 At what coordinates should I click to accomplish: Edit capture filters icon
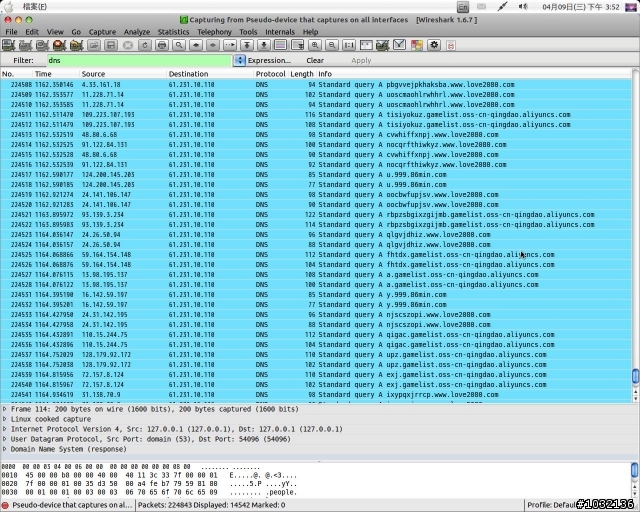pos(383,45)
